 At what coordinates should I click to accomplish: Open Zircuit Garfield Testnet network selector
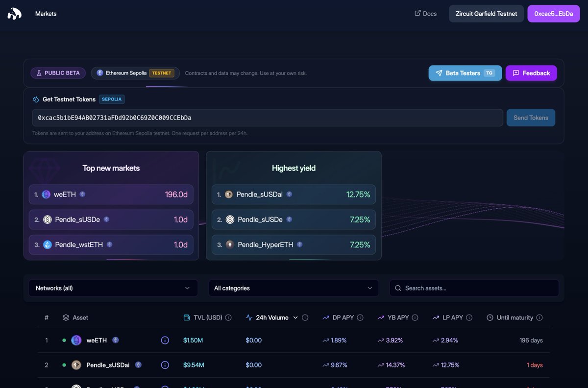(486, 14)
